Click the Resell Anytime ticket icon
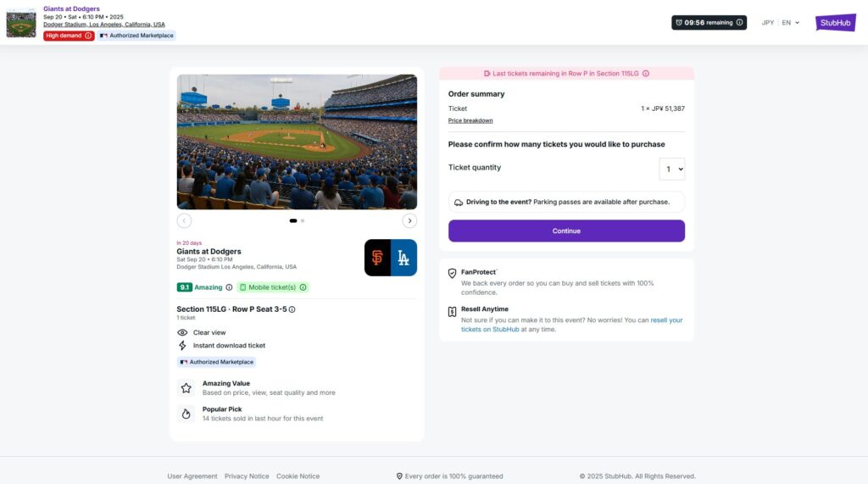The height and width of the screenshot is (484, 868). (x=452, y=312)
